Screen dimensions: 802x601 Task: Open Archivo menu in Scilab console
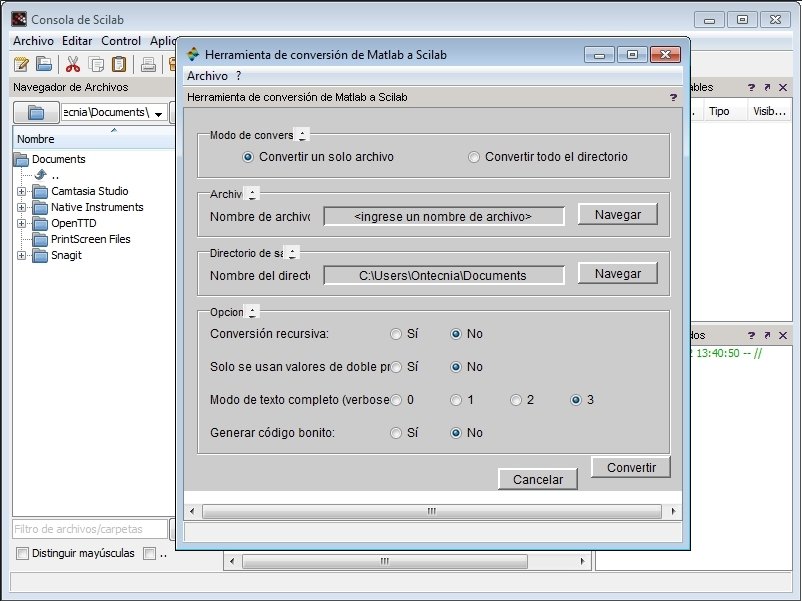33,41
